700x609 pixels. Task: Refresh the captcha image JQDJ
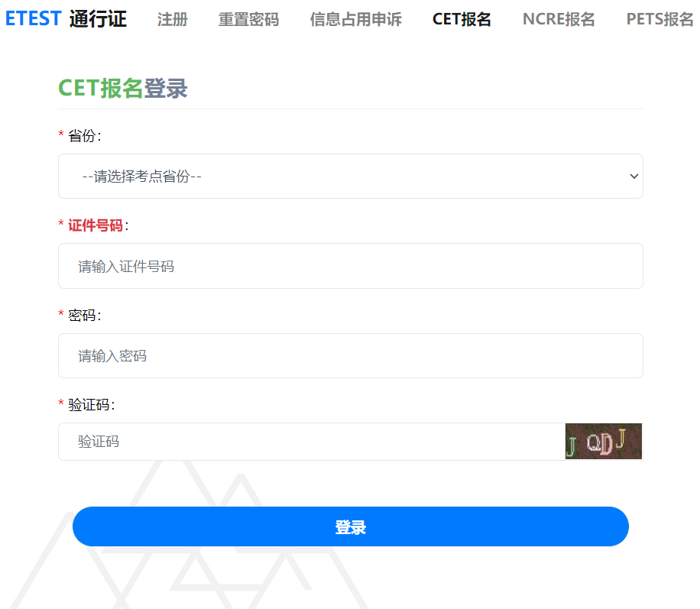tap(603, 441)
